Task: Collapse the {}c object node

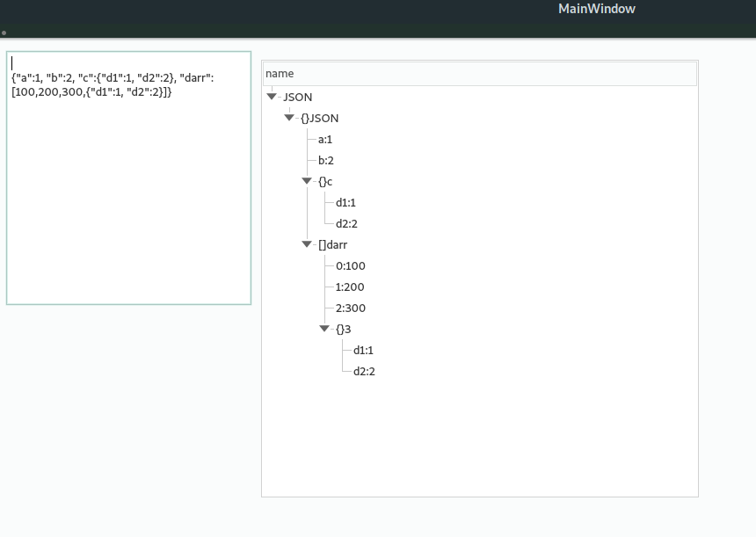Action: (307, 181)
